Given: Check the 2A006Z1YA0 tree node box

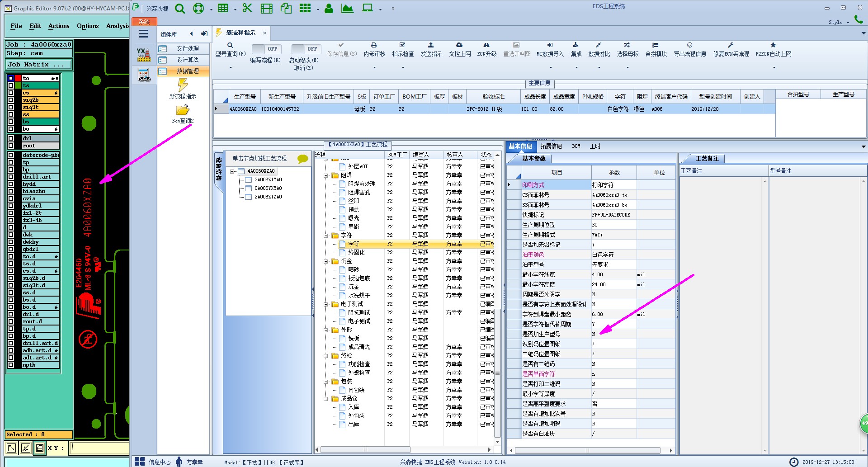Looking at the screenshot, I should (248, 179).
